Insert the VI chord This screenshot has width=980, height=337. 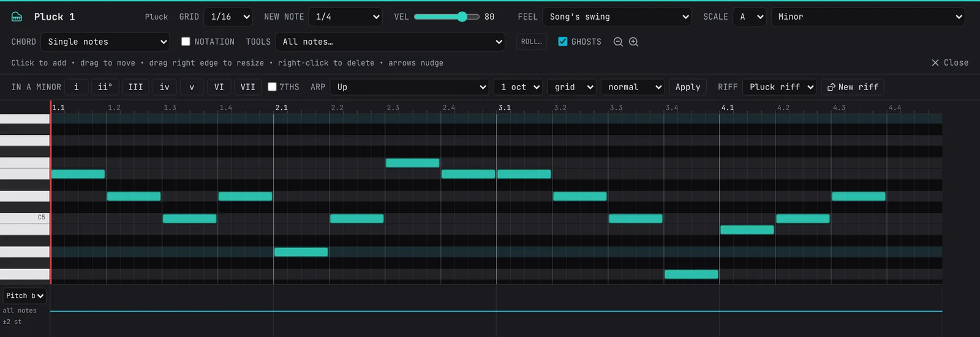[219, 87]
